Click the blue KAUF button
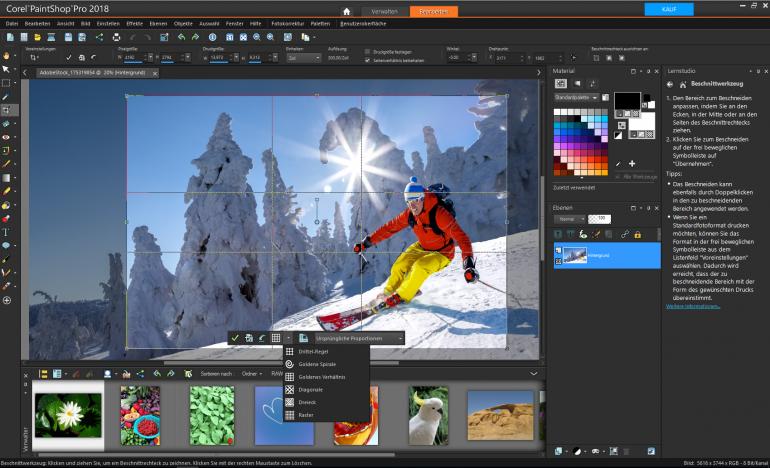This screenshot has height=468, width=770. click(x=669, y=9)
